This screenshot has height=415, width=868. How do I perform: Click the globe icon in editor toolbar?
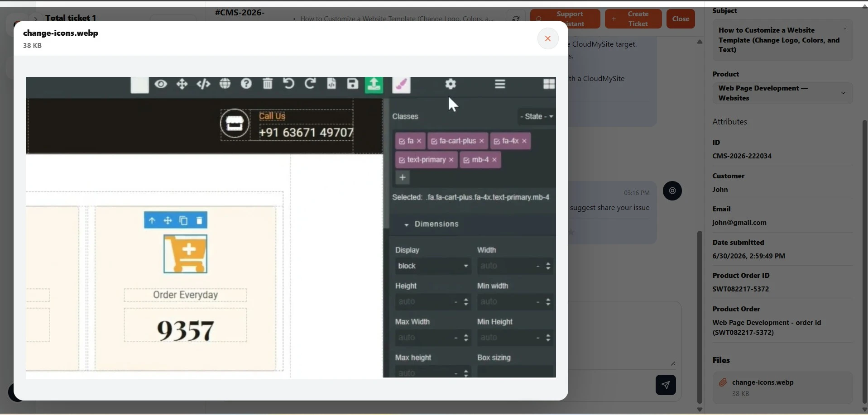click(225, 84)
